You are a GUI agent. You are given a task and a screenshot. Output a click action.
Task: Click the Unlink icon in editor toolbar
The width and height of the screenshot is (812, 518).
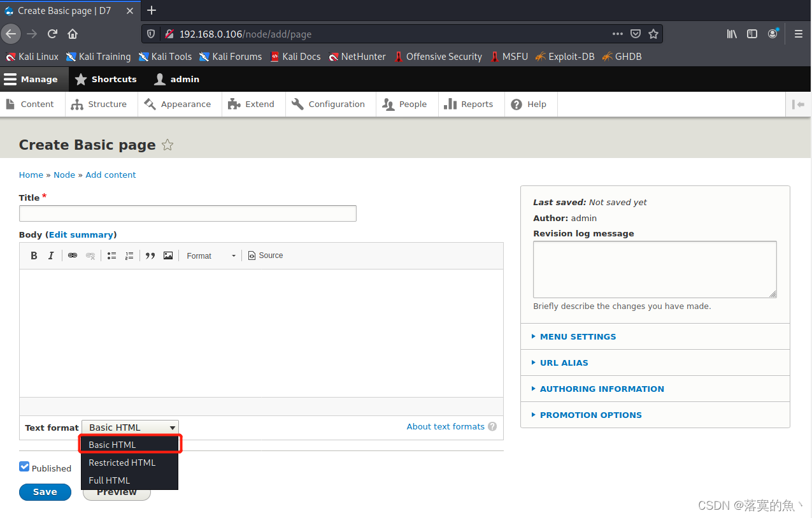tap(90, 255)
